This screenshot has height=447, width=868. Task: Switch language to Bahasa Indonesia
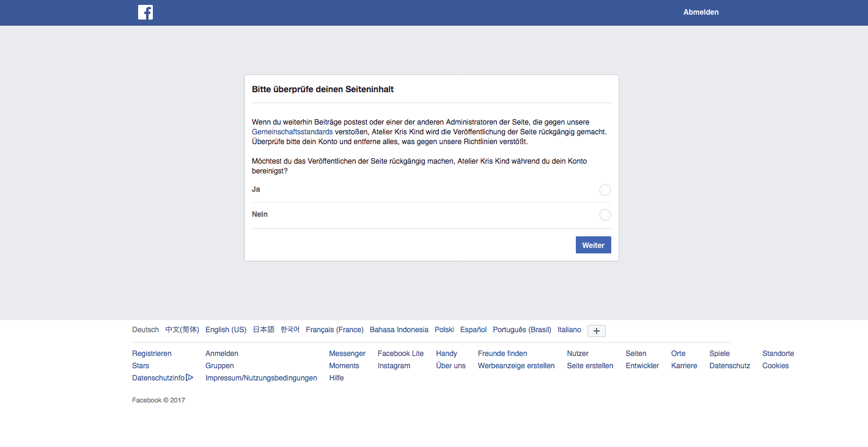click(399, 330)
